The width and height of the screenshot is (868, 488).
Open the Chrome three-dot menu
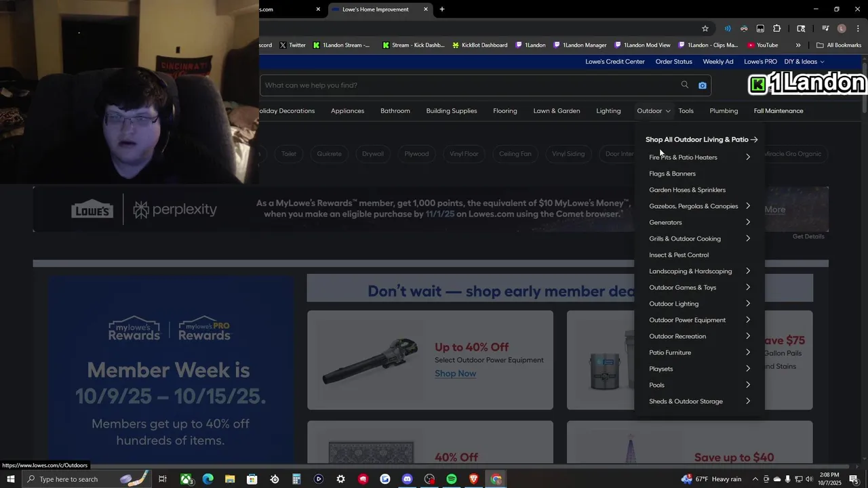click(858, 28)
